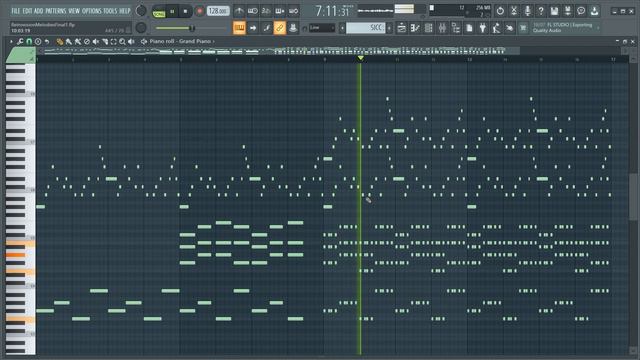Open the OPTIONS menu
Viewport: 640px width, 360px height.
point(92,11)
